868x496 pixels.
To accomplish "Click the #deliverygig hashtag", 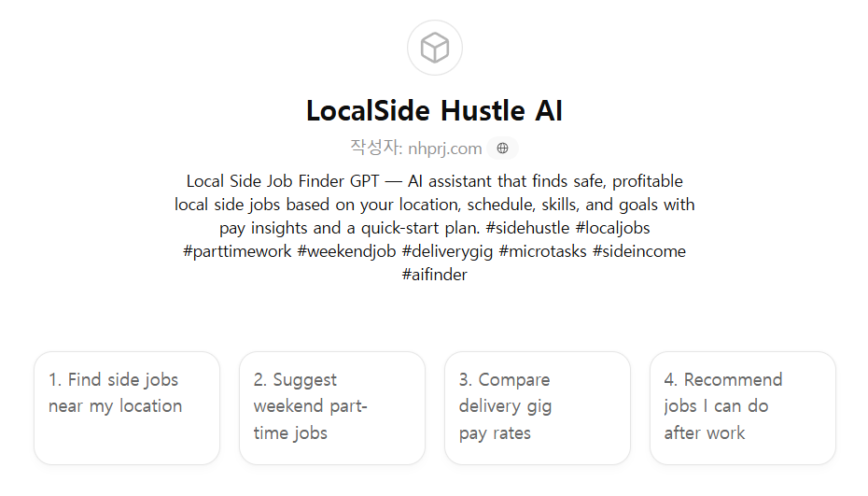I will click(448, 251).
